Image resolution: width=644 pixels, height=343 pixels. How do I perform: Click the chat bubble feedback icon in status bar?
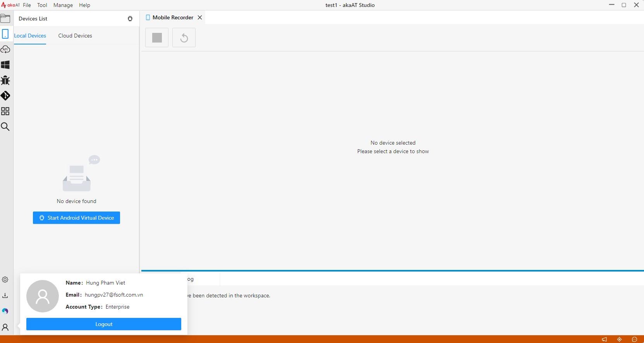coord(634,339)
